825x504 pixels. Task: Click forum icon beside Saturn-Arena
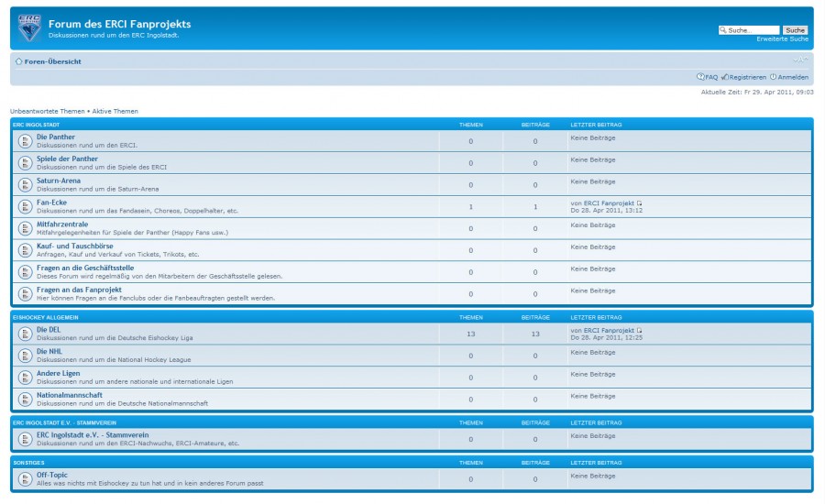pyautogui.click(x=25, y=185)
